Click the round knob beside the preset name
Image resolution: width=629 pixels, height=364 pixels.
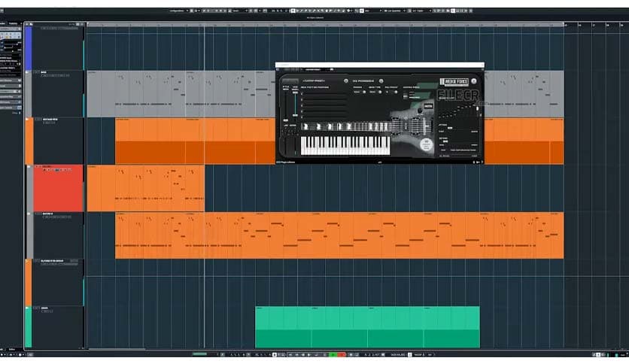345,80
